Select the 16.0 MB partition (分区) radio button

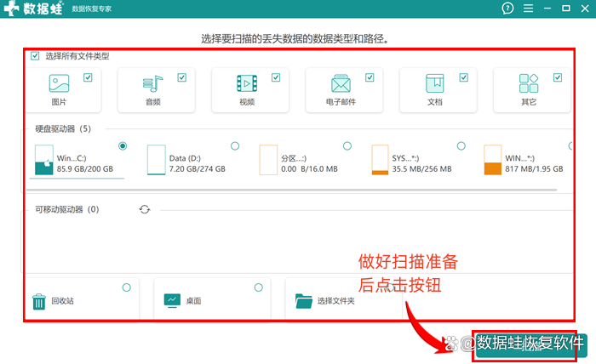[347, 146]
